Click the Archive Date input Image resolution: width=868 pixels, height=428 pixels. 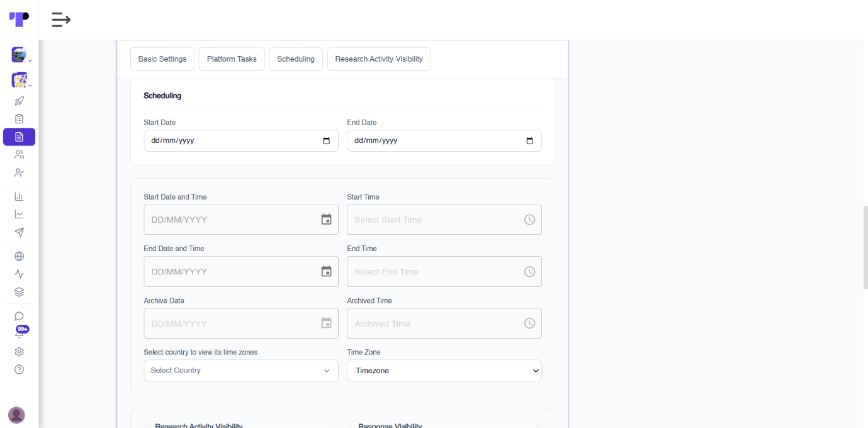[241, 324]
